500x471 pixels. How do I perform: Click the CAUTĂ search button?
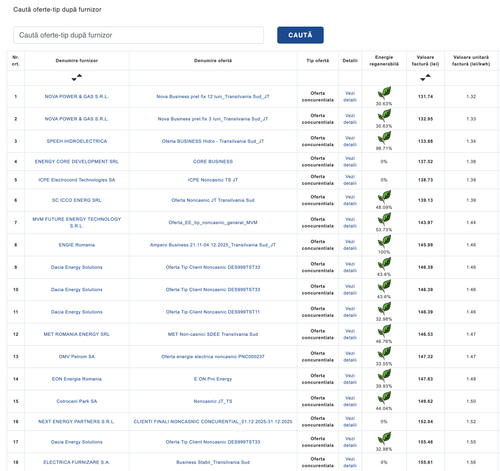(300, 35)
